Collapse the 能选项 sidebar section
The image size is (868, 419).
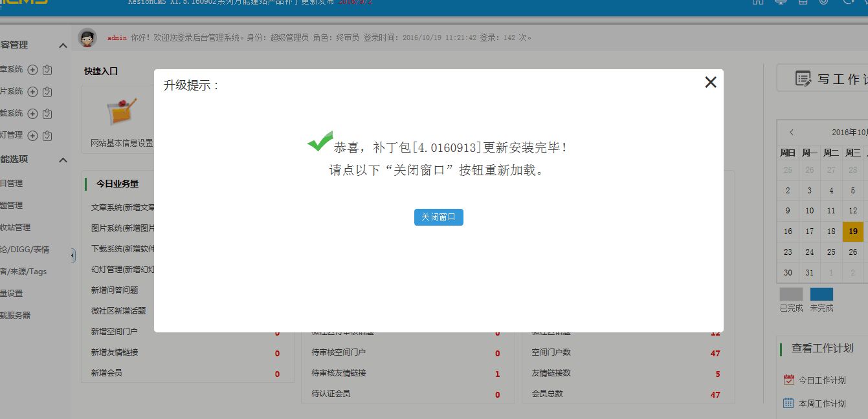pos(63,160)
